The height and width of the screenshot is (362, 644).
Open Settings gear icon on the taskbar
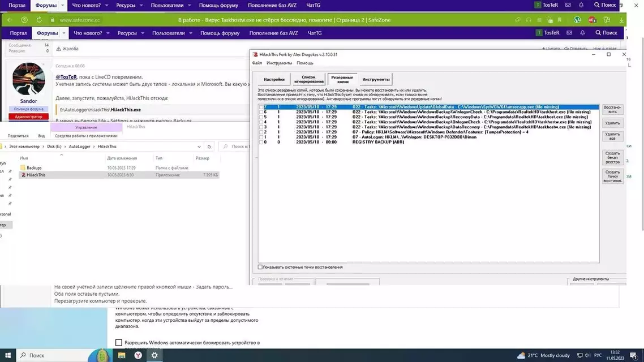(154, 355)
